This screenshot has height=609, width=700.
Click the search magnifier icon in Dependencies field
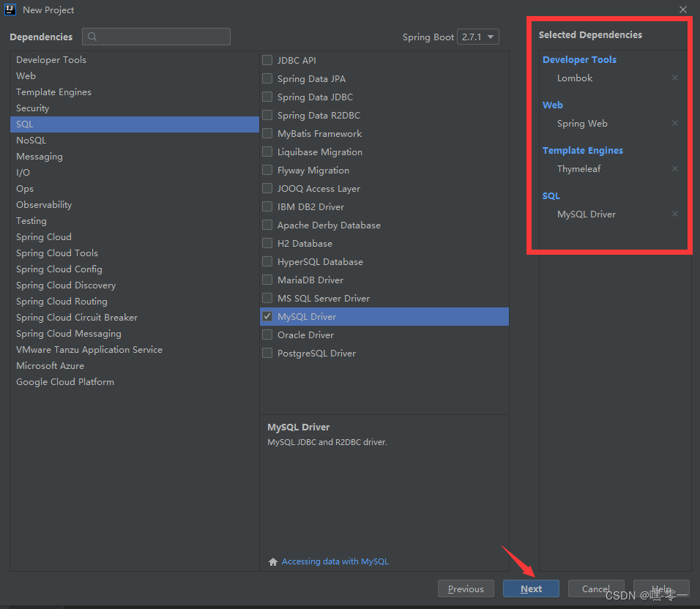(92, 37)
